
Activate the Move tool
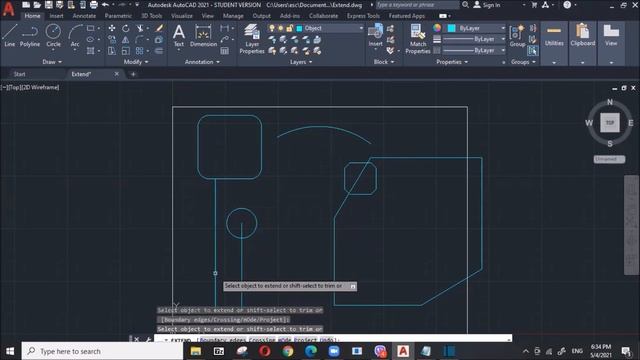click(x=111, y=28)
